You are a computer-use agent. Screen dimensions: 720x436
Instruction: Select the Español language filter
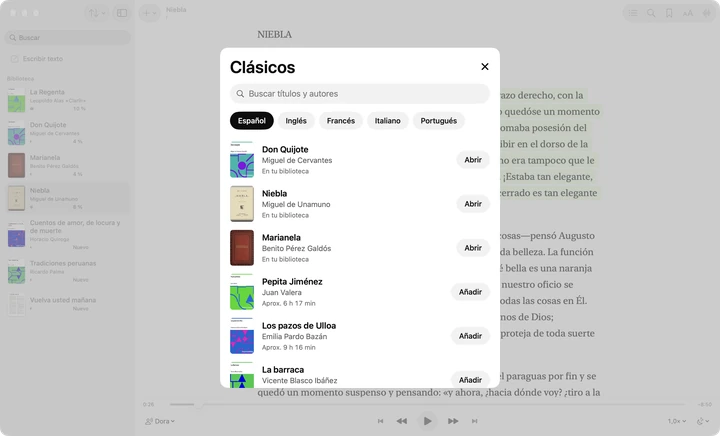pyautogui.click(x=252, y=121)
